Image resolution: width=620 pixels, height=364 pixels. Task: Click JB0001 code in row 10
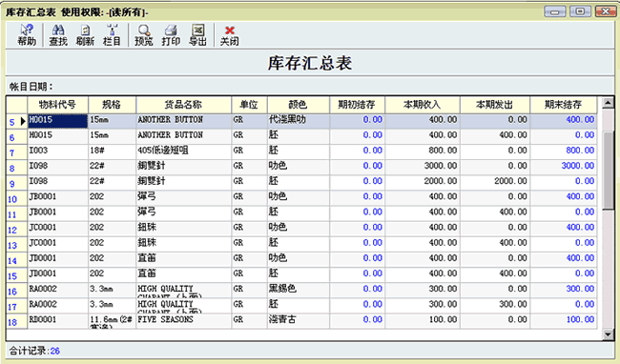click(x=57, y=198)
